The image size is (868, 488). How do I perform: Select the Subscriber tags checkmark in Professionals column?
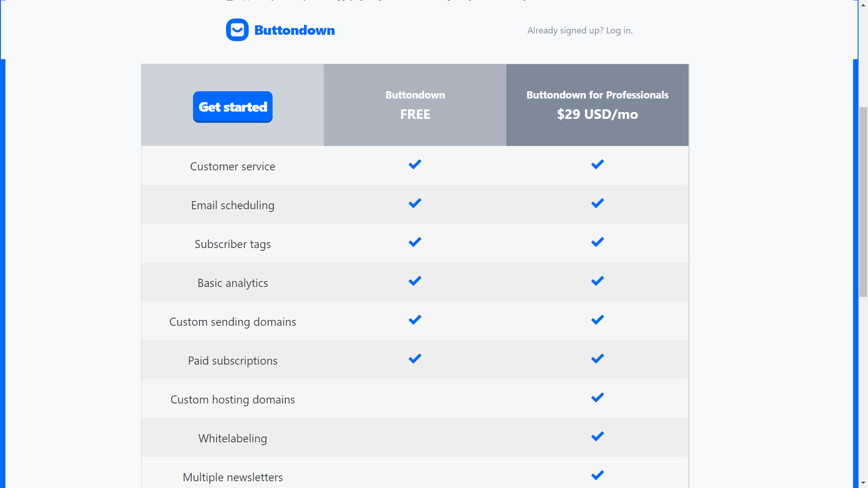597,242
